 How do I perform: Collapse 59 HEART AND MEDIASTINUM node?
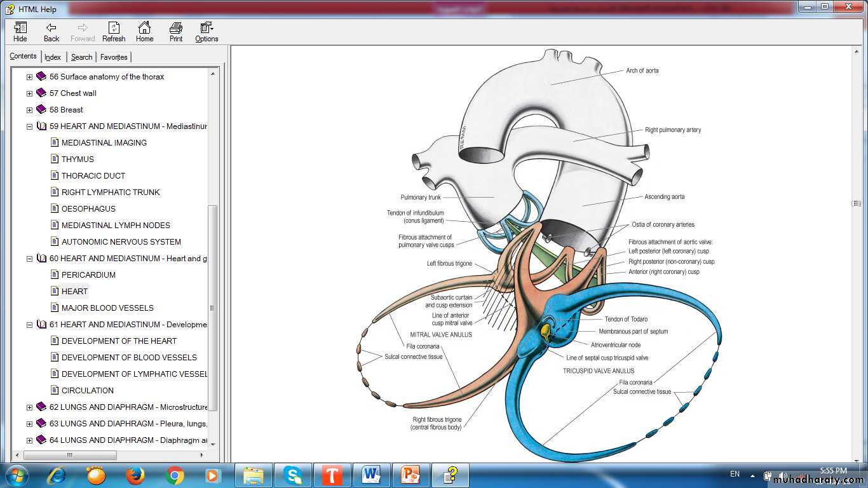click(29, 126)
